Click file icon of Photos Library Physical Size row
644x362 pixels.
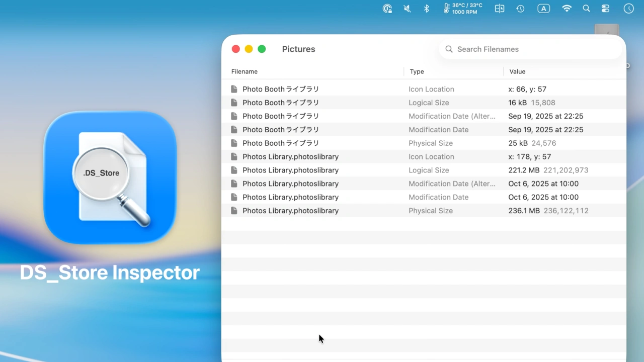[234, 211]
